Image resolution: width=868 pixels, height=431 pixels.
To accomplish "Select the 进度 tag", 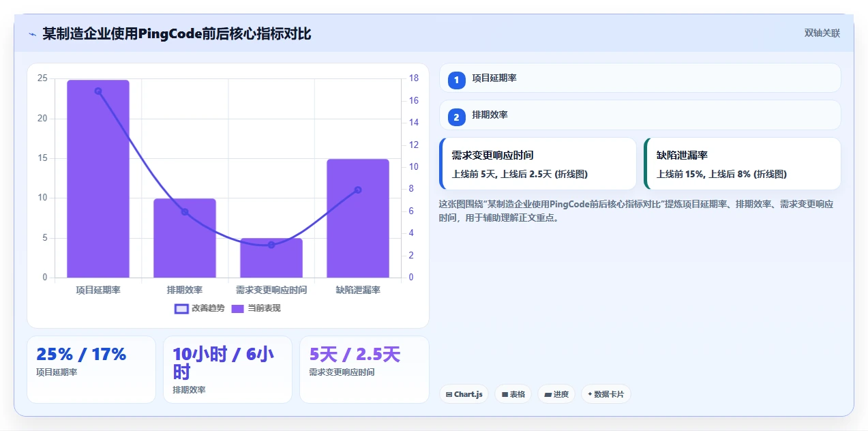I will (x=556, y=394).
